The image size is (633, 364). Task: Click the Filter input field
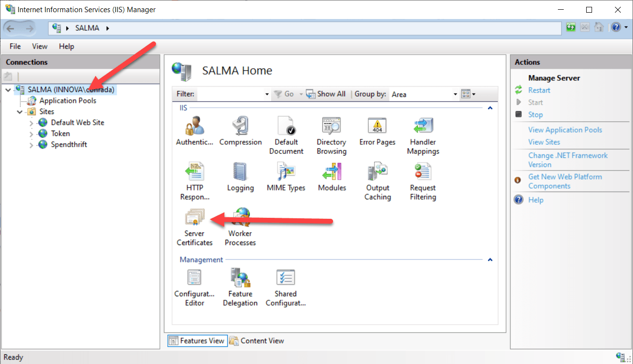pos(230,95)
